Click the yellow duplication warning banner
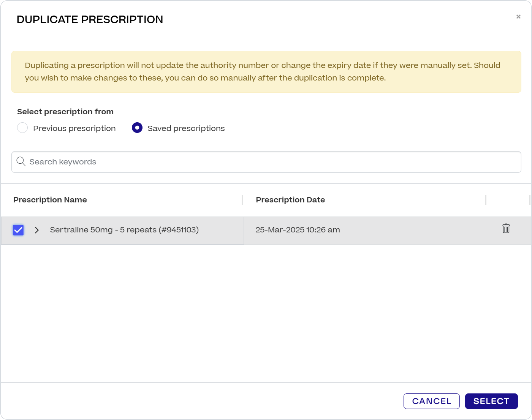Image resolution: width=532 pixels, height=420 pixels. point(266,72)
